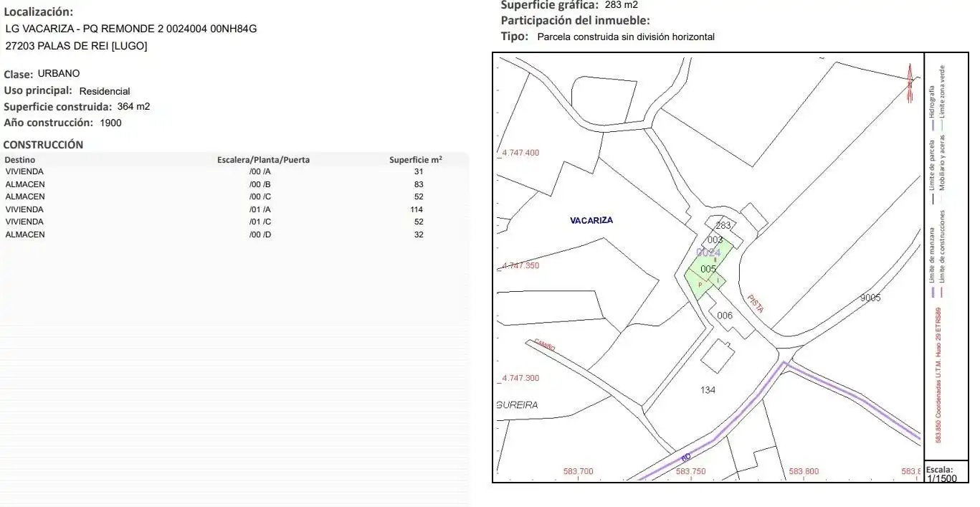The height and width of the screenshot is (507, 980).
Task: Select the 4.747.350 coordinate label
Action: [x=520, y=265]
